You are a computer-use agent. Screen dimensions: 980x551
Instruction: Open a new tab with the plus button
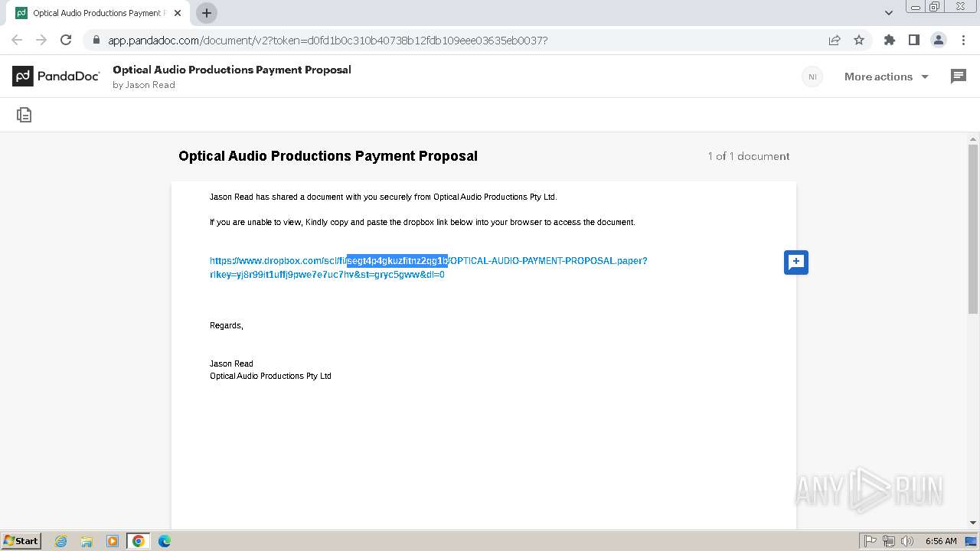coord(207,13)
